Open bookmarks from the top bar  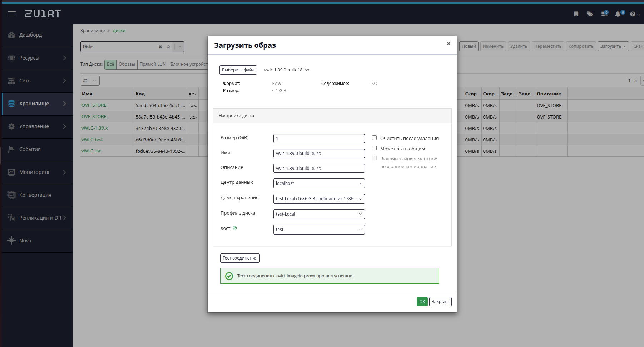point(576,14)
